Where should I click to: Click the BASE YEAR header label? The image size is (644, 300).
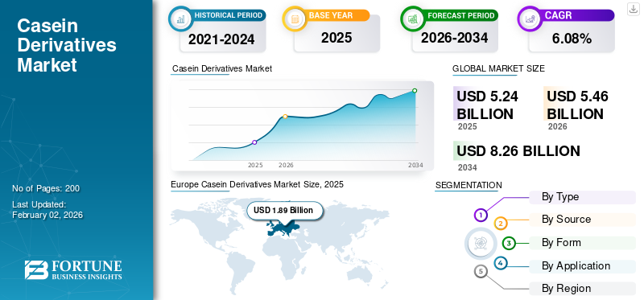pyautogui.click(x=331, y=15)
